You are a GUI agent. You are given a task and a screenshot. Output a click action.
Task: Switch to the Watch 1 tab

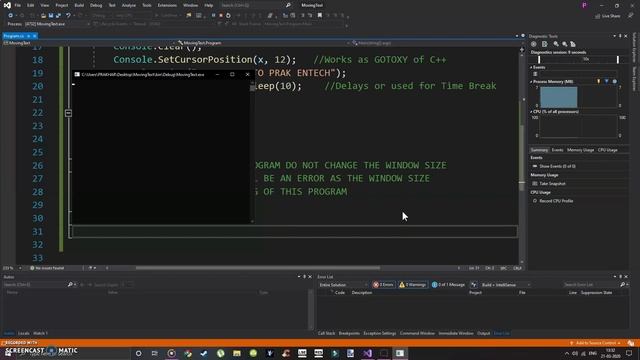coord(40,333)
